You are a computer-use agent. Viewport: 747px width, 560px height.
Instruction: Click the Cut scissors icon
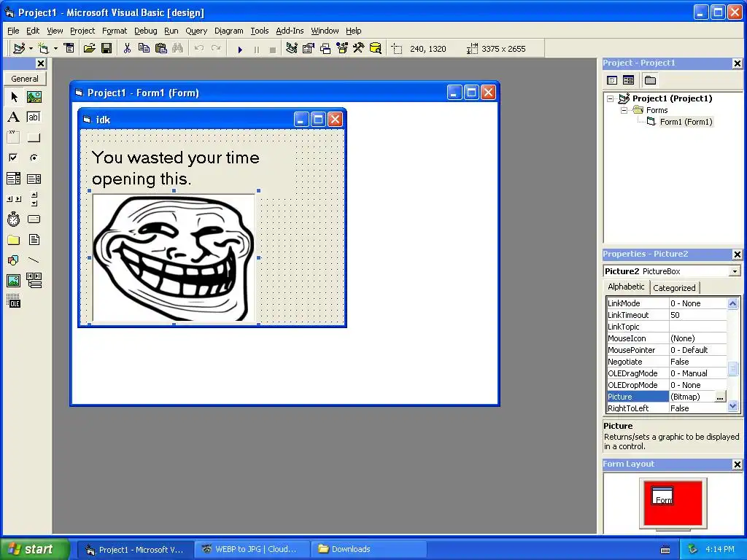127,49
